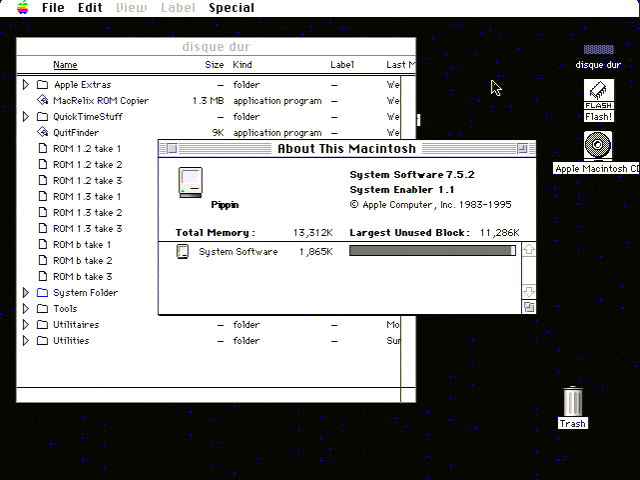Expand the System Folder disclosure triangle
The height and width of the screenshot is (480, 640).
(x=26, y=293)
